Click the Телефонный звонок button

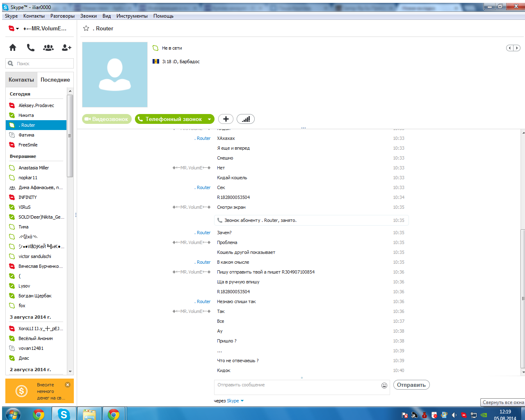170,119
